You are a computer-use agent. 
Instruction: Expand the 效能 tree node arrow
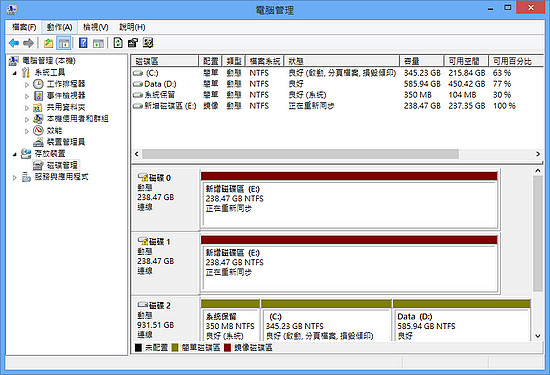(x=27, y=131)
